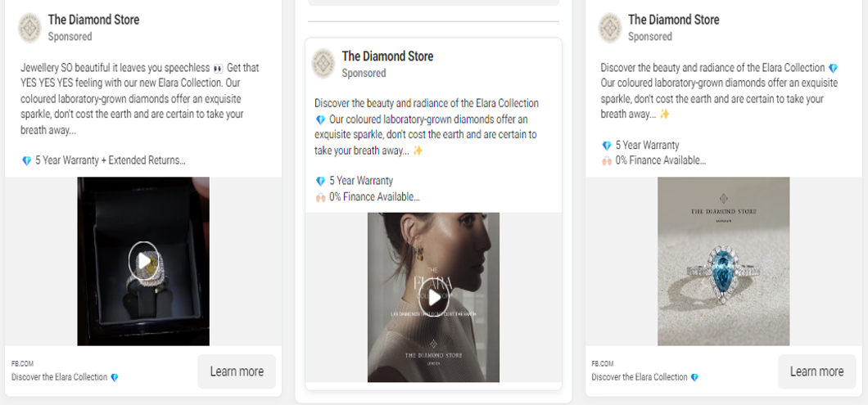The image size is (868, 405).
Task: Open The Diamond Store page name in middle ad
Action: [387, 56]
